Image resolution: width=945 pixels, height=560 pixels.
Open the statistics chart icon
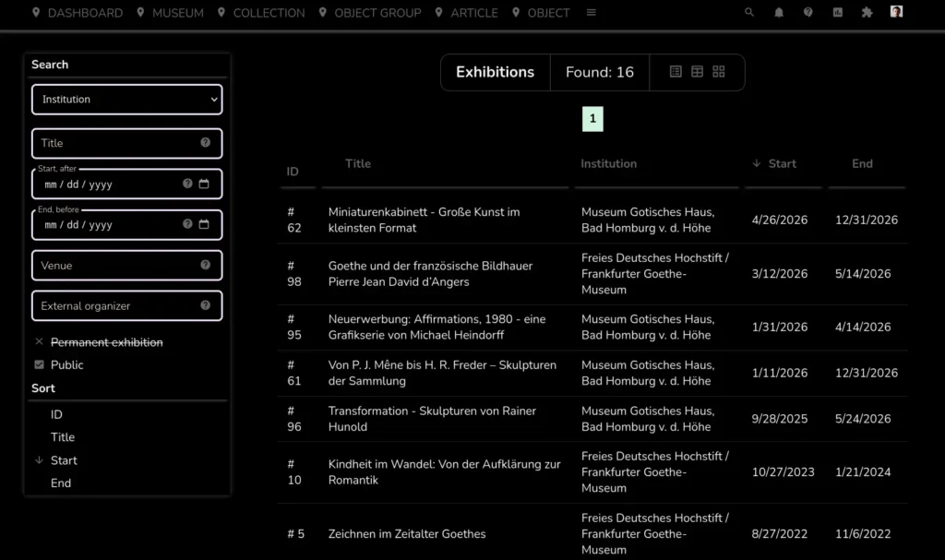(838, 12)
